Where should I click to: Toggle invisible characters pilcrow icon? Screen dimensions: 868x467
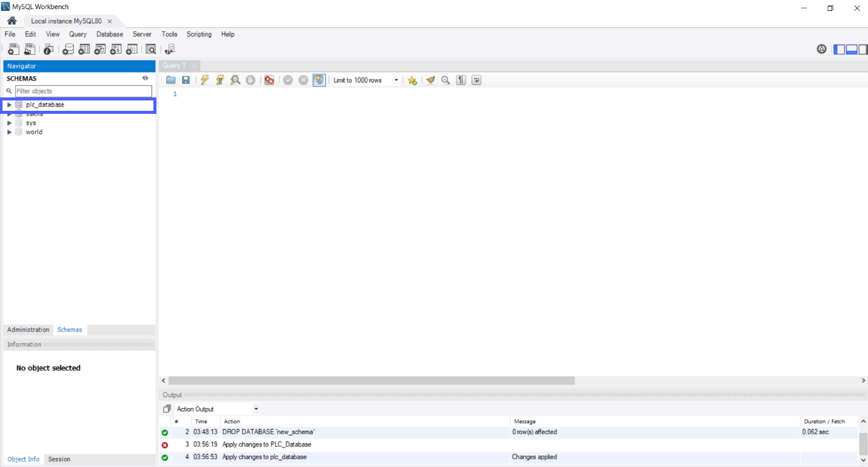tap(461, 80)
